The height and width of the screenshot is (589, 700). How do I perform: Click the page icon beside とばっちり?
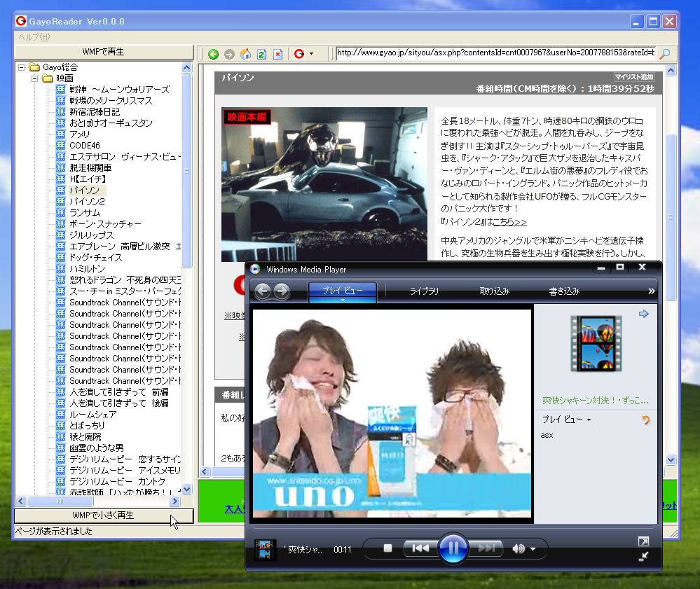[61, 426]
